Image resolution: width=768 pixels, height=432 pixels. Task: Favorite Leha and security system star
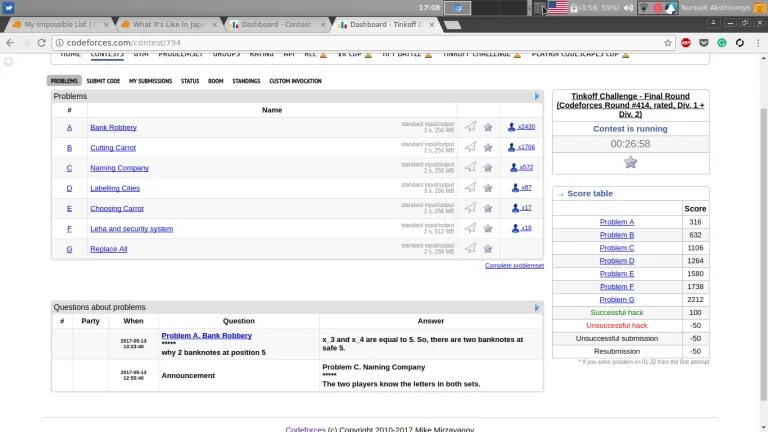pyautogui.click(x=488, y=228)
